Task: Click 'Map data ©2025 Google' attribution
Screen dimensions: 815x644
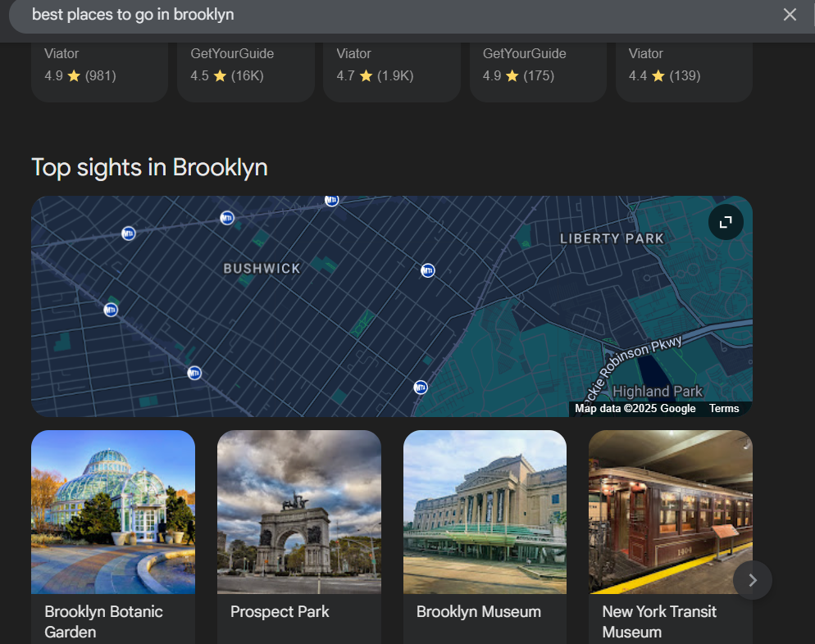Action: [635, 409]
